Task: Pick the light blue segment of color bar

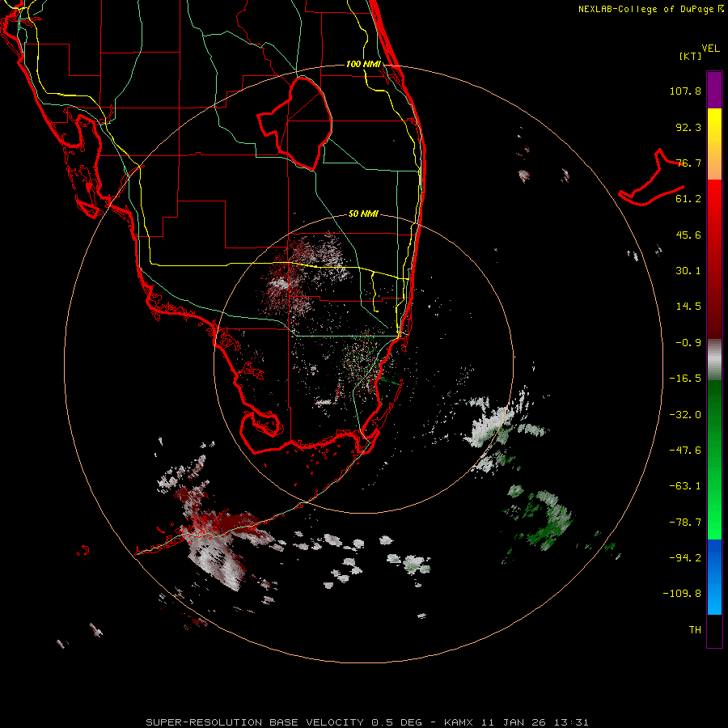Action: (x=714, y=597)
